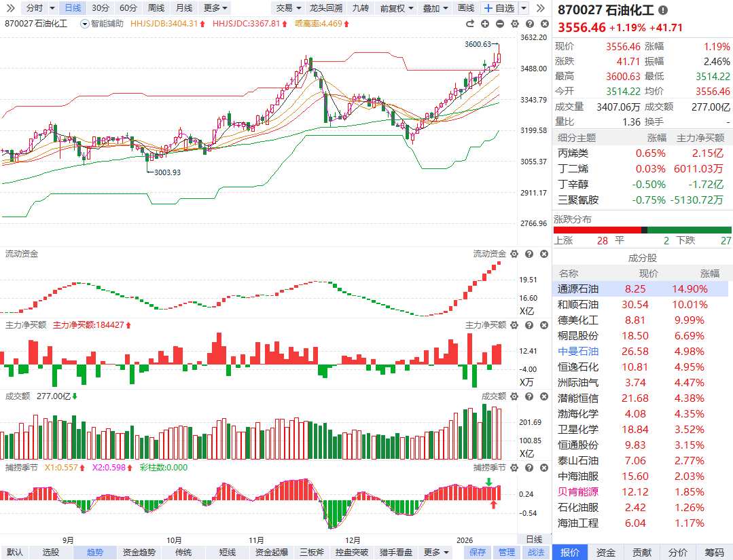The height and width of the screenshot is (560, 733).
Task: Click the 自选 add-to-watchlist button
Action: tap(499, 8)
